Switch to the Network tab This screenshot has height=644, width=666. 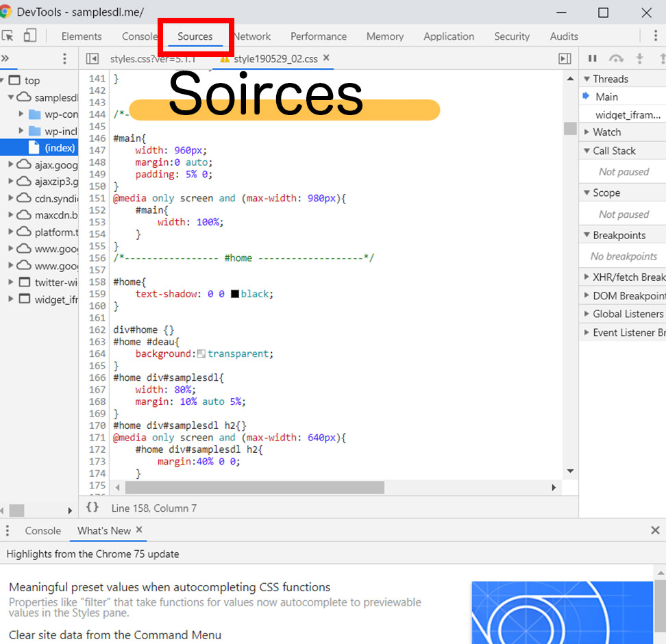coord(252,36)
